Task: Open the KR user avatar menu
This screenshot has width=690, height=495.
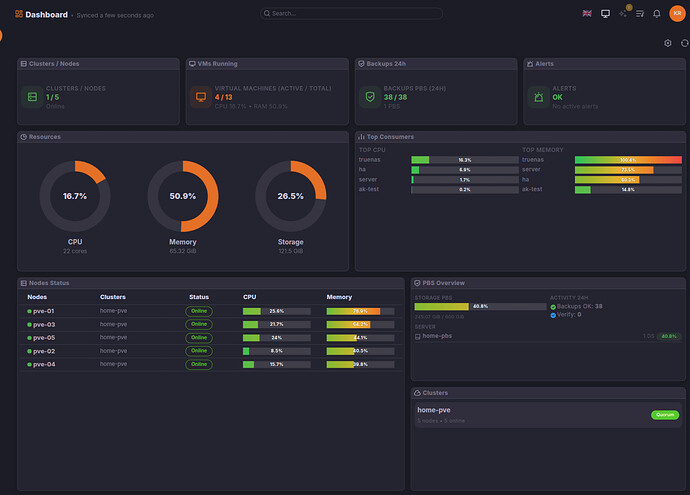Action: pyautogui.click(x=676, y=14)
